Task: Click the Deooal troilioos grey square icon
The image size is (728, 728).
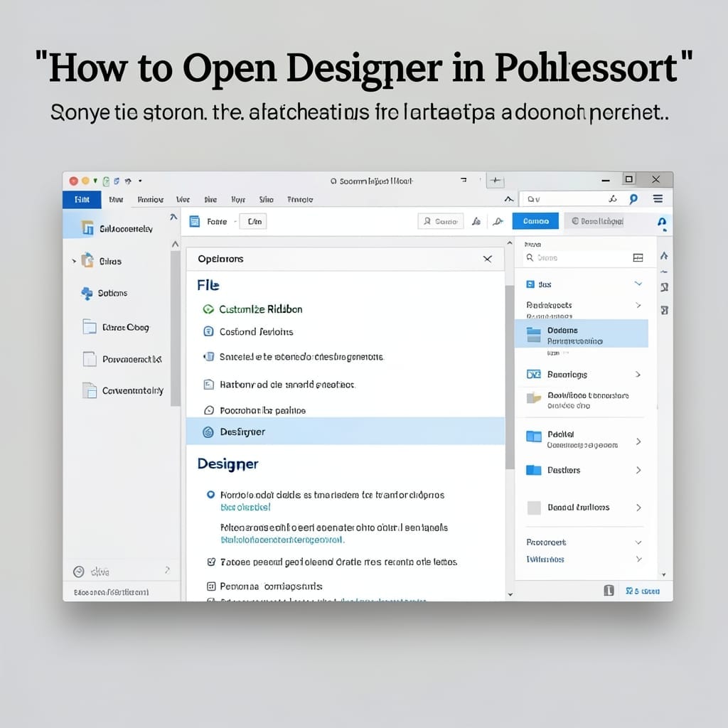Action: (534, 508)
